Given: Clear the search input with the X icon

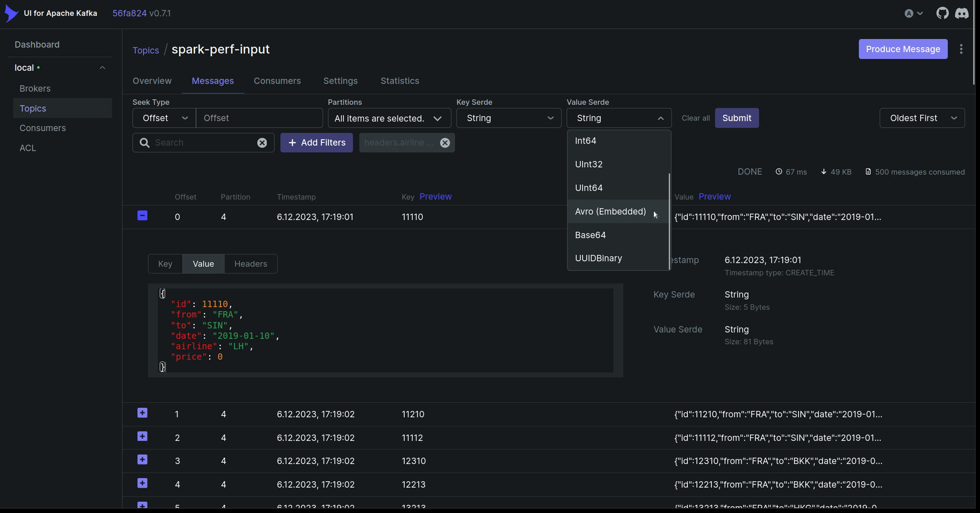Looking at the screenshot, I should (x=263, y=142).
